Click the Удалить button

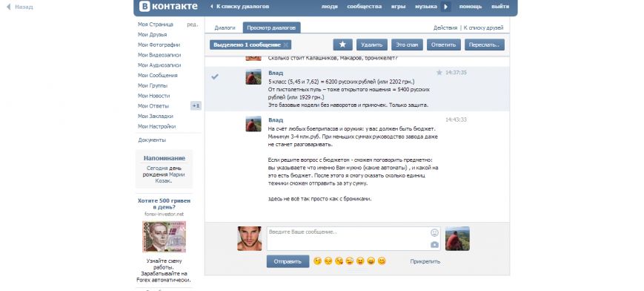[372, 45]
